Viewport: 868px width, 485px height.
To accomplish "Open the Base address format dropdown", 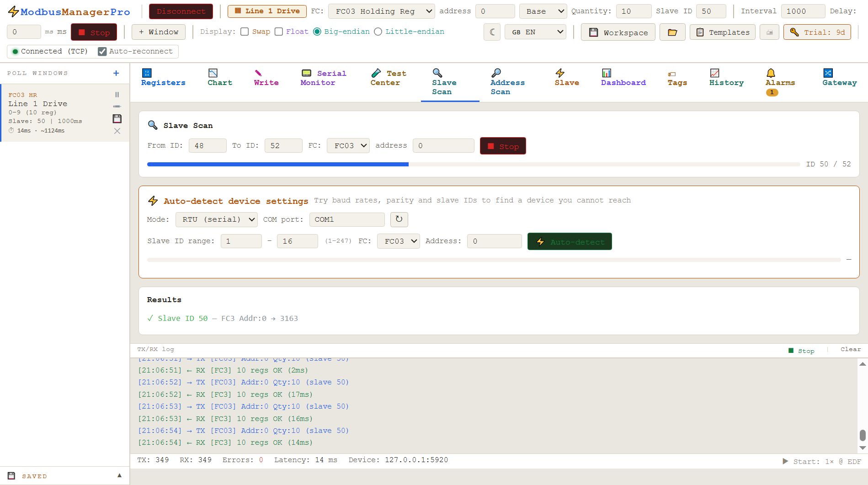I will pyautogui.click(x=543, y=11).
